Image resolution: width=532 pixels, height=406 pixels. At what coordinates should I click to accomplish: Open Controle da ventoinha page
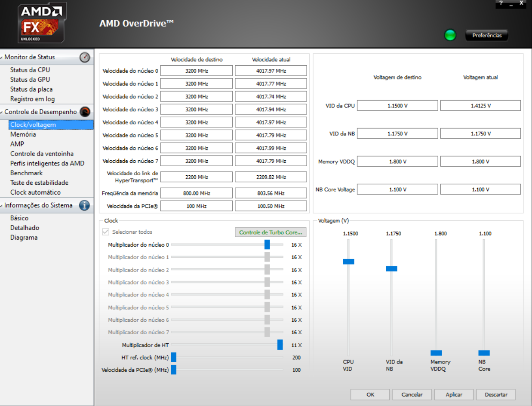click(42, 154)
